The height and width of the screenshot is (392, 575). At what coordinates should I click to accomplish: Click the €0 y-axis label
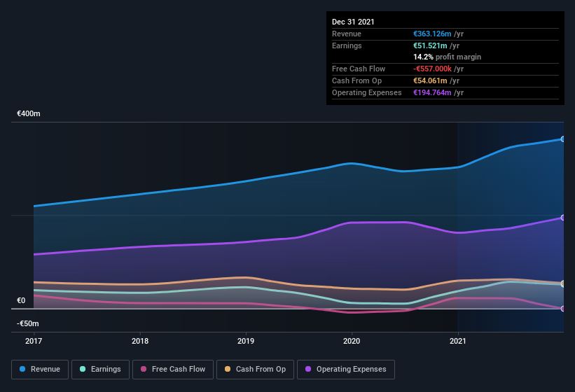21,300
